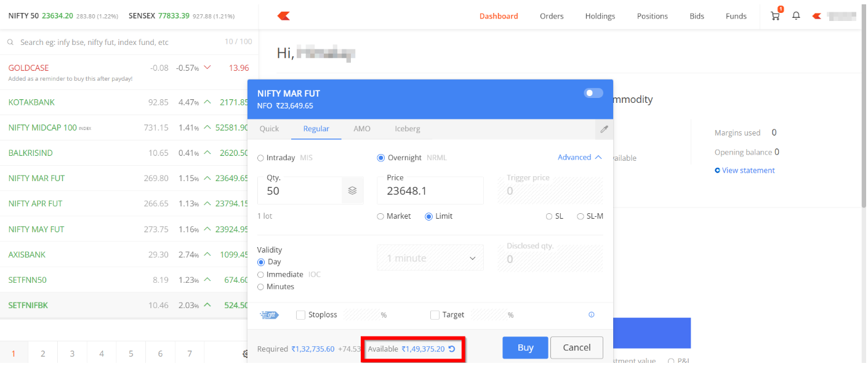Screen dimensions: 868x382
Task: Open the shopping cart basket icon
Action: pos(775,16)
